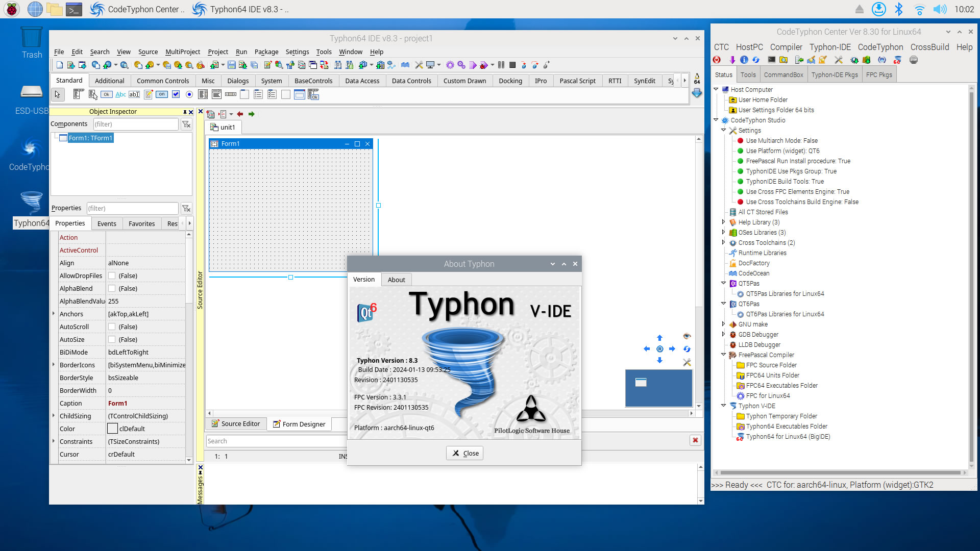
Task: Click the purple gear Compile icon
Action: (x=450, y=65)
